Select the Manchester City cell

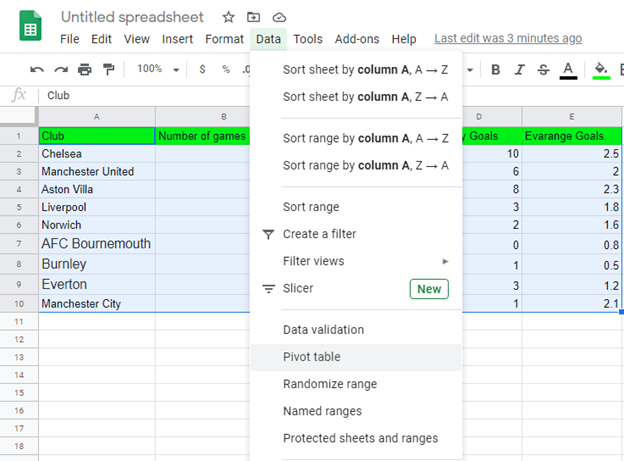pyautogui.click(x=97, y=304)
